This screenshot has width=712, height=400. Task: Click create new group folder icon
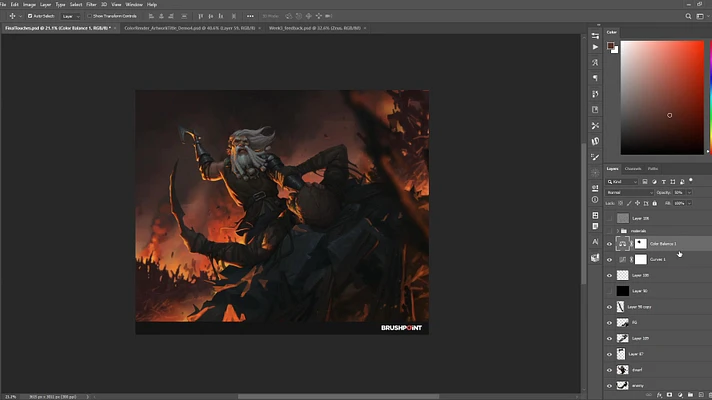coord(690,395)
